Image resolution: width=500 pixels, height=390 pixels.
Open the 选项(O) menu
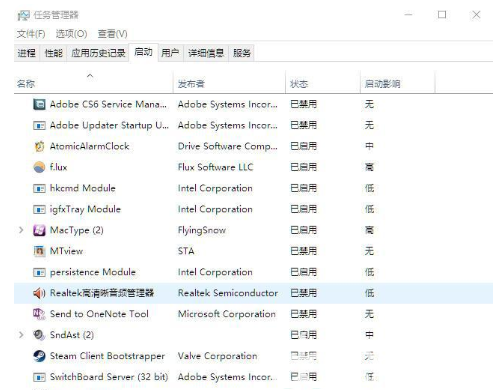71,34
